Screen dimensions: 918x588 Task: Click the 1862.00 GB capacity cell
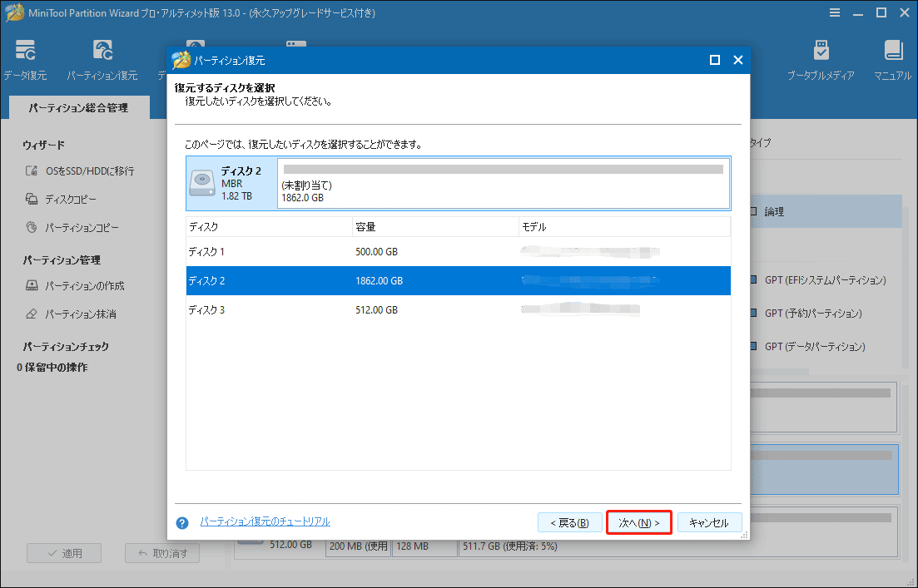[379, 281]
